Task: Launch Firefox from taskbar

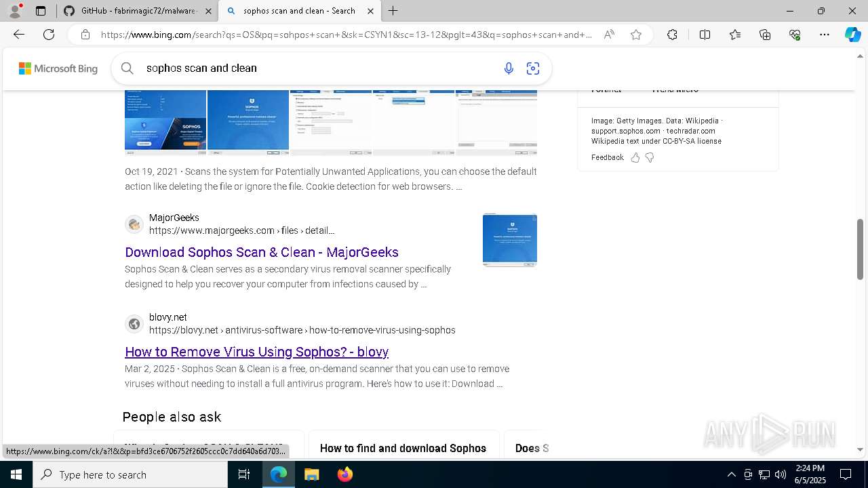Action: [344, 474]
